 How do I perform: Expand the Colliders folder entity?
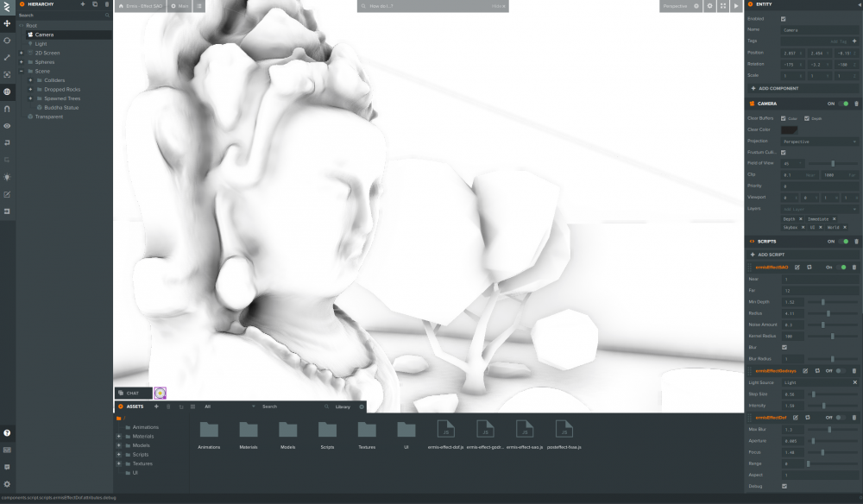click(30, 80)
